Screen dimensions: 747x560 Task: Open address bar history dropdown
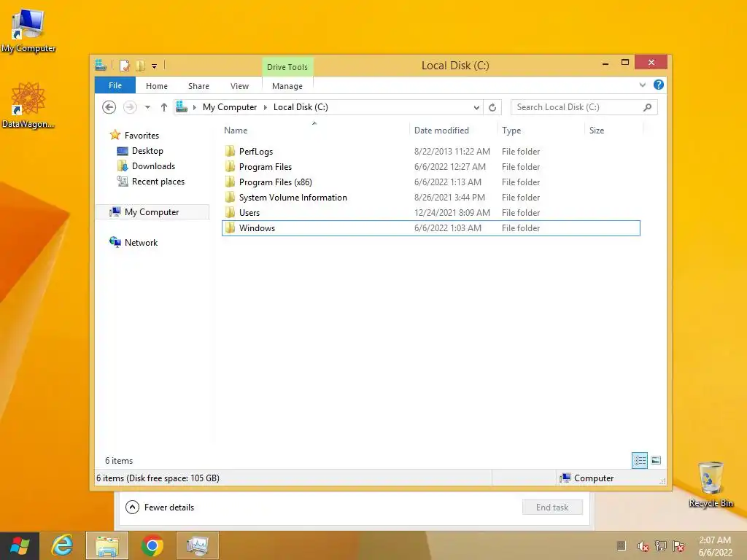(476, 108)
